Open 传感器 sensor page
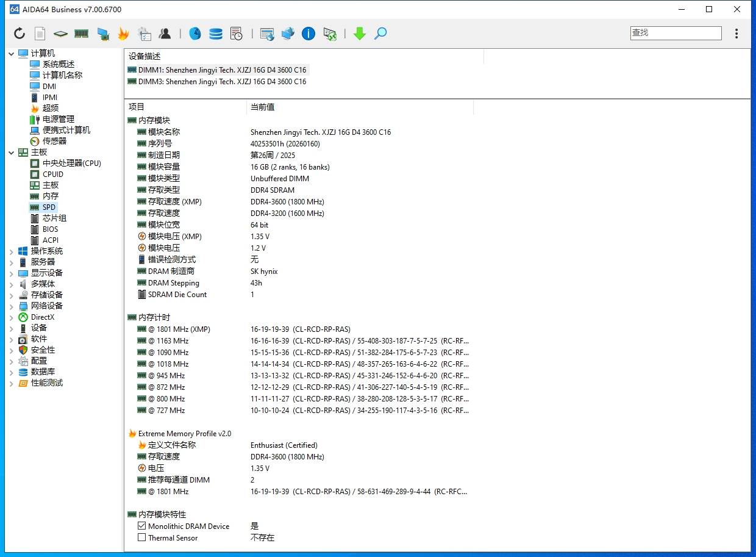Screen dimensions: 756x557 54,141
